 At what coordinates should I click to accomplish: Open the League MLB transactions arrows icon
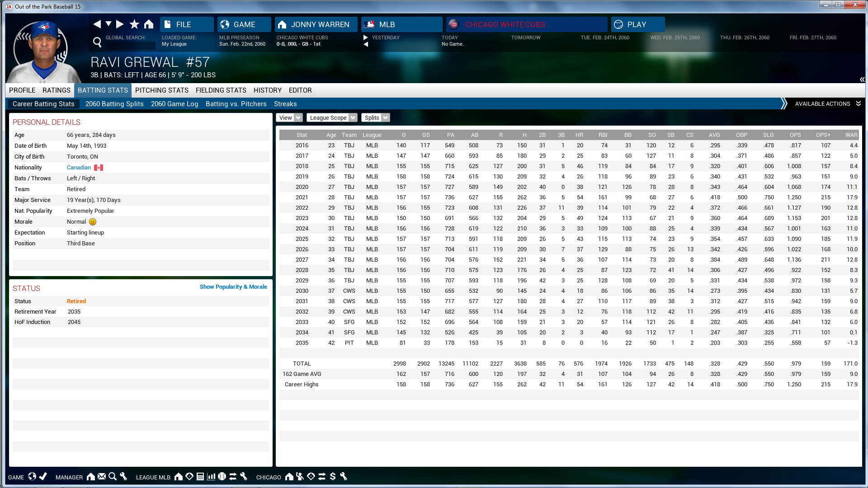(x=233, y=477)
